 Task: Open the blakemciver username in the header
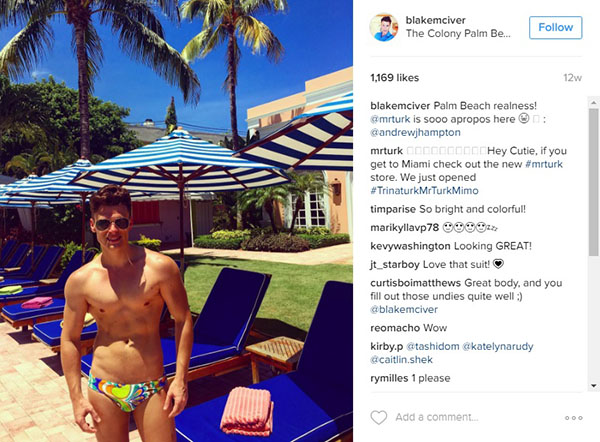point(435,20)
